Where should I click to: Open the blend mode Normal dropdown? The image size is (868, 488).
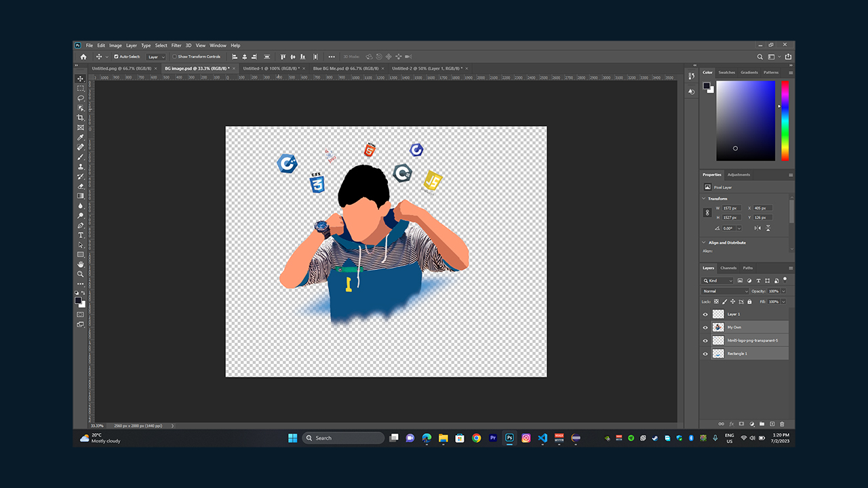point(725,291)
